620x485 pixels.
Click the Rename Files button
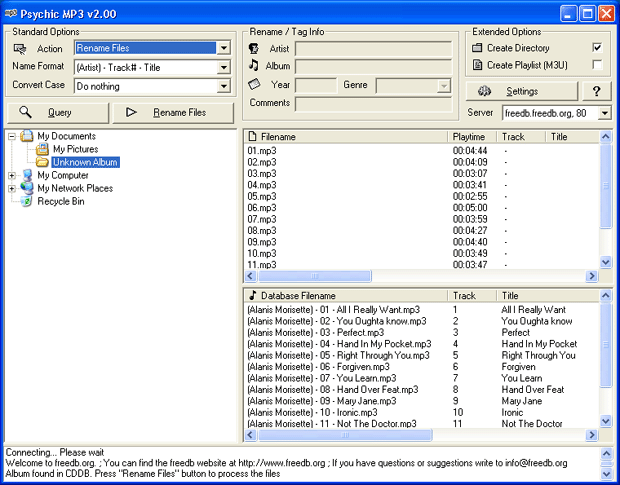pyautogui.click(x=173, y=113)
